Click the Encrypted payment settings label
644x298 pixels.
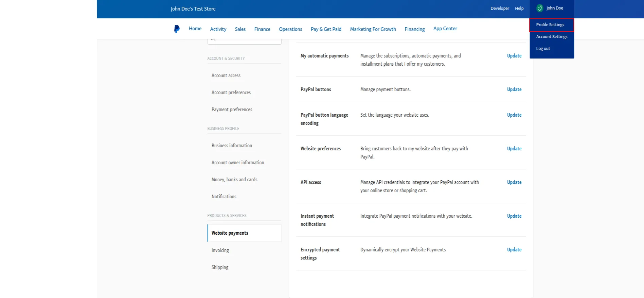[x=320, y=254]
